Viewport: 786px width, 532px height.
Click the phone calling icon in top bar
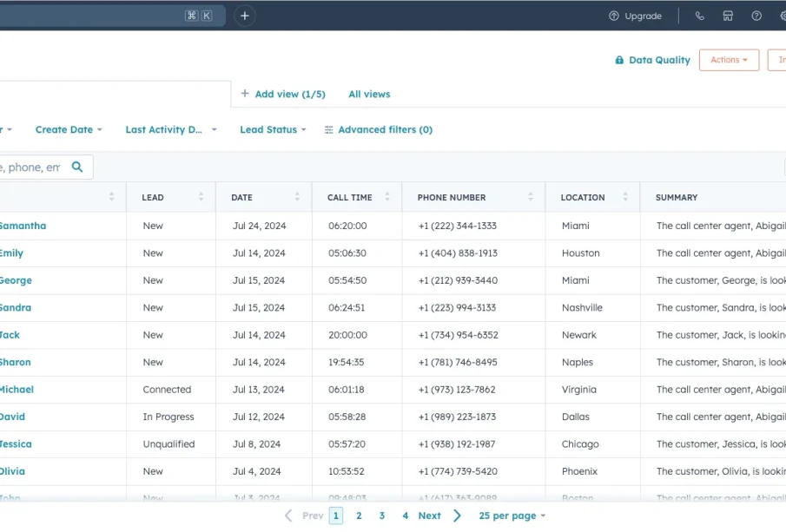click(x=700, y=16)
